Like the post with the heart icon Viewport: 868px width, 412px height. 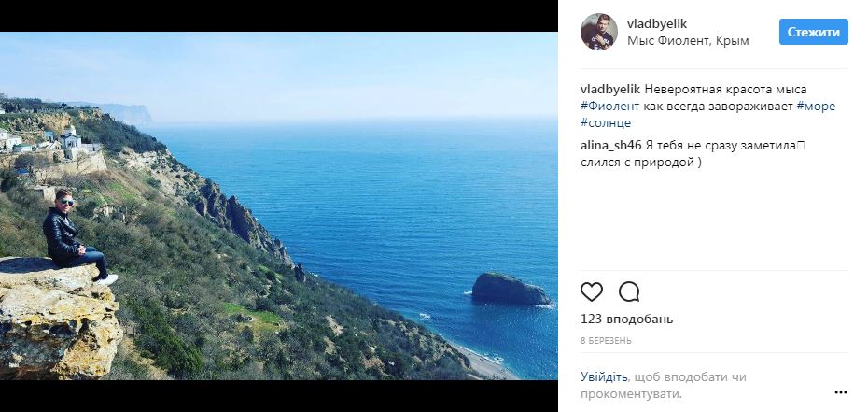pyautogui.click(x=592, y=291)
